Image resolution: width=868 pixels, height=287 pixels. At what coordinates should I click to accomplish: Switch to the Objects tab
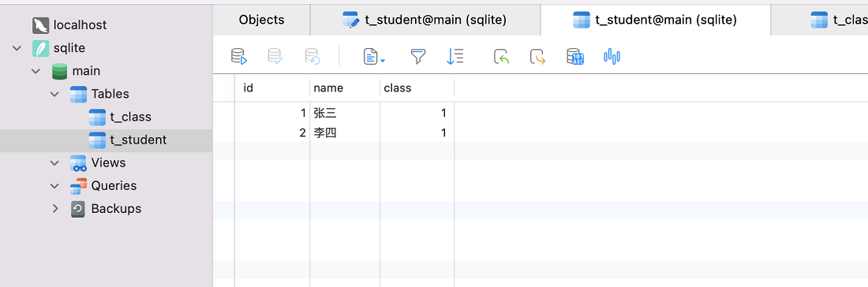click(261, 20)
